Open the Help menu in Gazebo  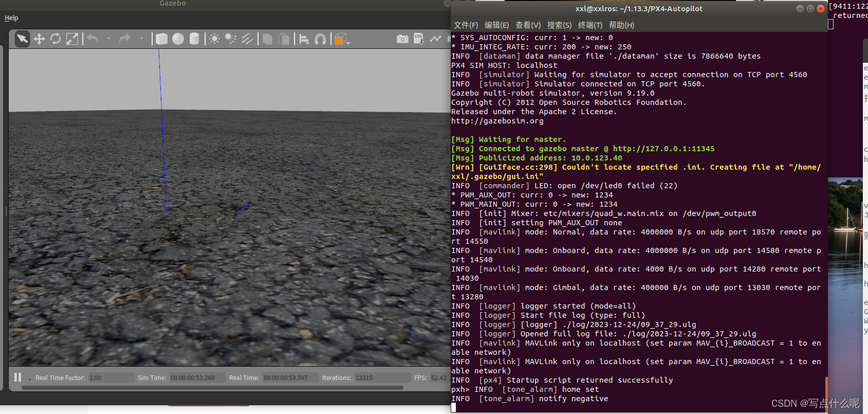11,18
